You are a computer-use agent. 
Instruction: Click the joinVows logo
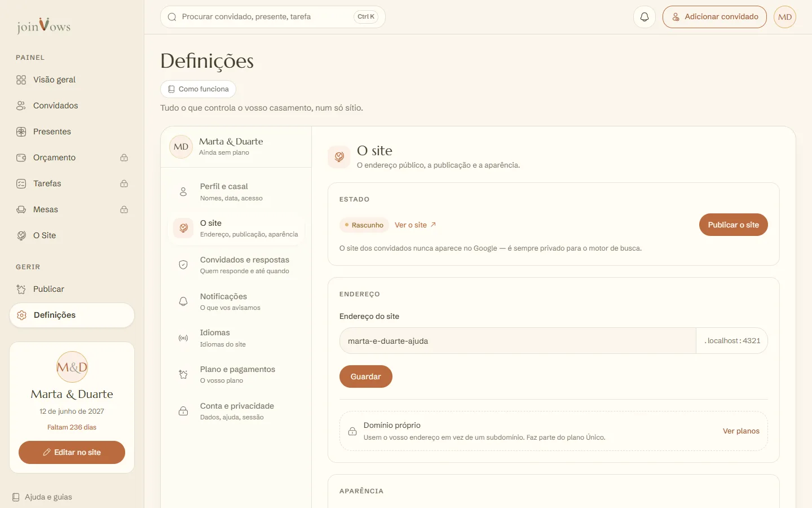(43, 26)
